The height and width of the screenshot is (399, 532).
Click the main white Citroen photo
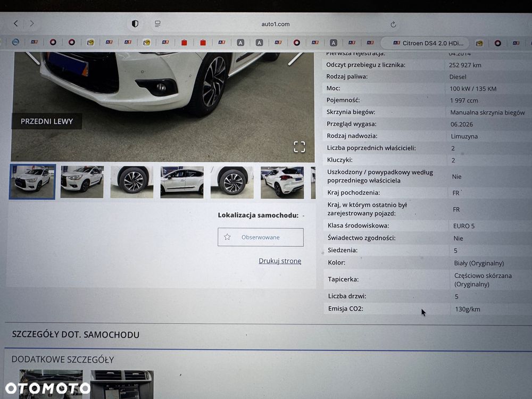162,106
